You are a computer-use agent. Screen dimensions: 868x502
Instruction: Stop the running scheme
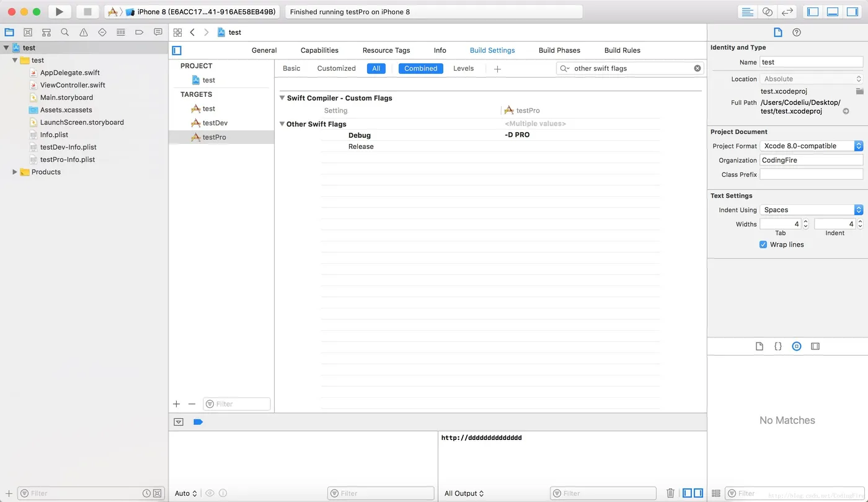(x=87, y=12)
